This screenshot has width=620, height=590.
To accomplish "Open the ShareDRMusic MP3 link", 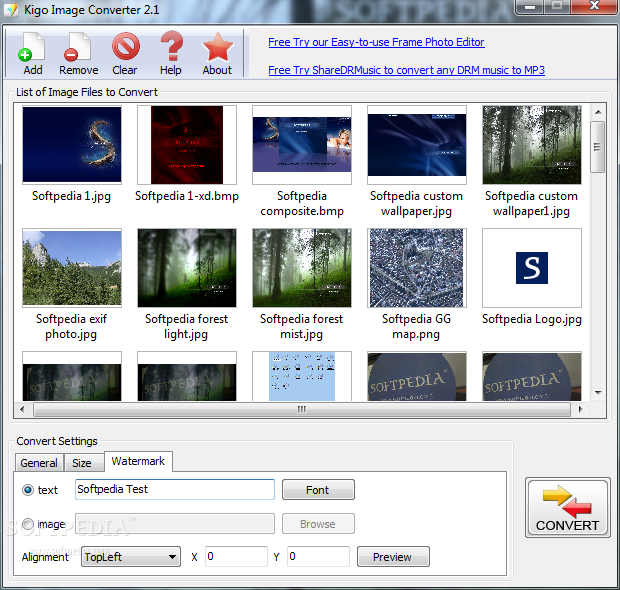I will point(406,70).
